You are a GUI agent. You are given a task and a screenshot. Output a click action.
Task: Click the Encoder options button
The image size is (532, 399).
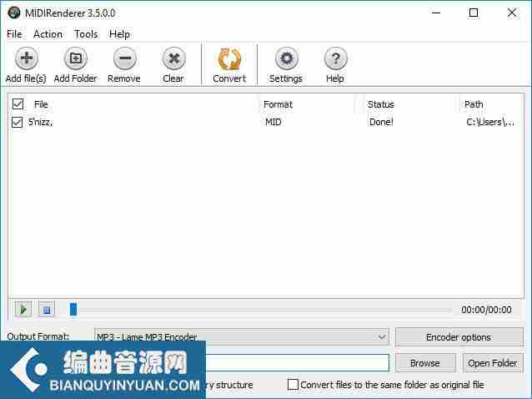459,337
